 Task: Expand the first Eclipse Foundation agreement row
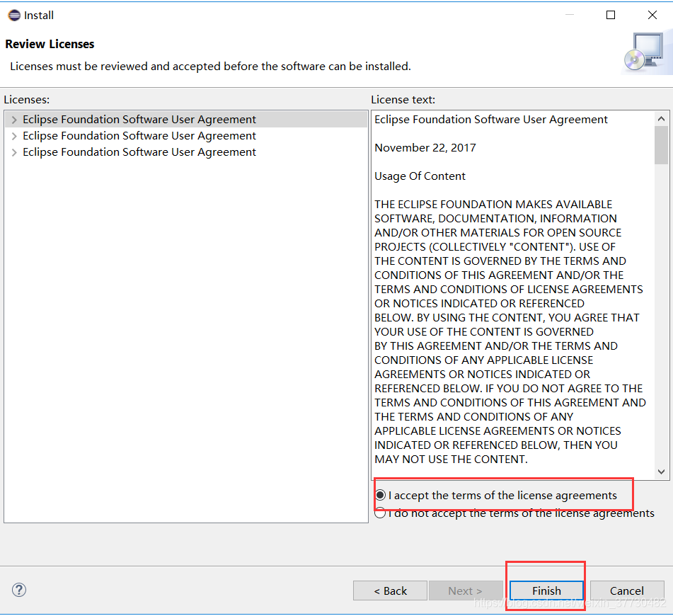pos(14,120)
